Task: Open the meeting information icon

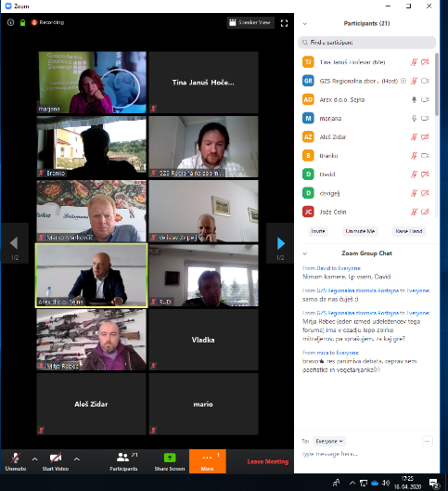Action: 10,22
